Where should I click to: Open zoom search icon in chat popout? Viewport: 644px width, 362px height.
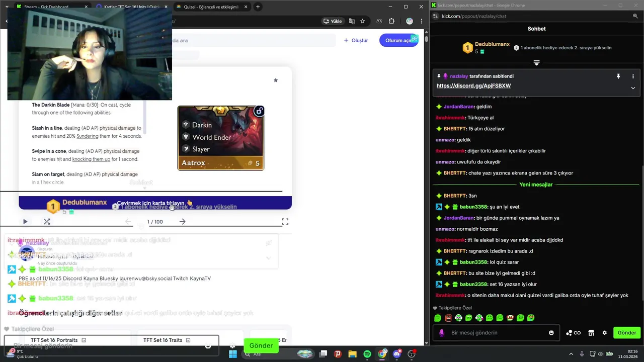pos(635,16)
